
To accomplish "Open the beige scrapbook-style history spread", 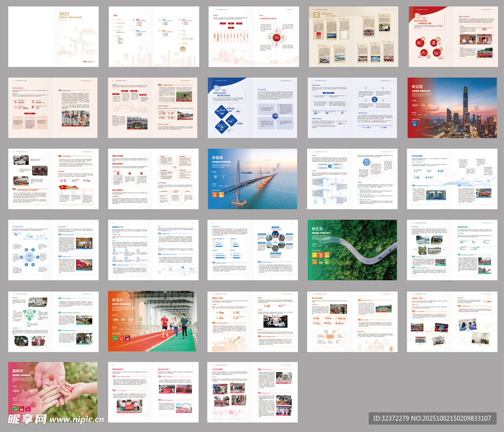I will 353,36.
